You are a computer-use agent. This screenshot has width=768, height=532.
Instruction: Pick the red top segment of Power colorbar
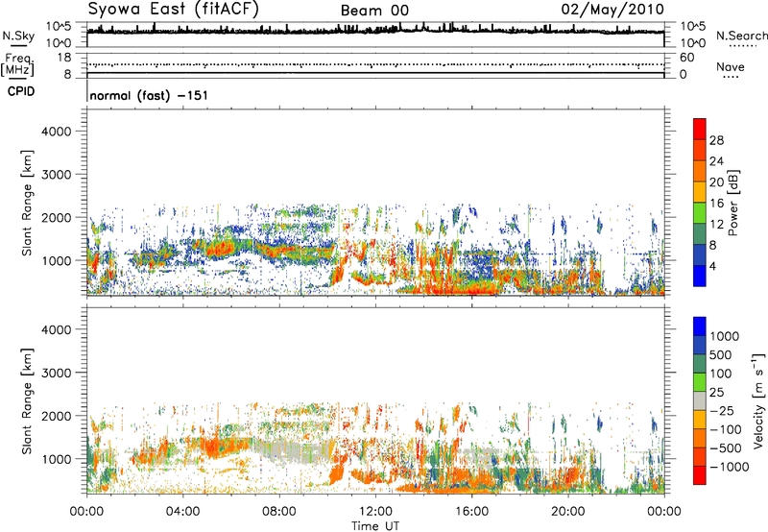tap(700, 129)
